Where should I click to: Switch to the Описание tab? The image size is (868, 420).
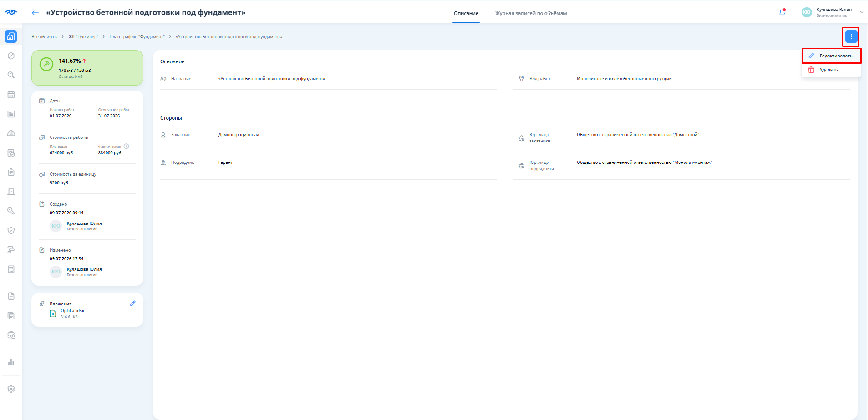pos(466,13)
